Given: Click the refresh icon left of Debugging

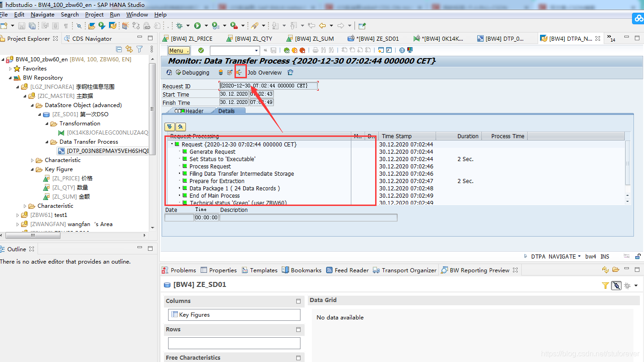Looking at the screenshot, I should (x=169, y=72).
